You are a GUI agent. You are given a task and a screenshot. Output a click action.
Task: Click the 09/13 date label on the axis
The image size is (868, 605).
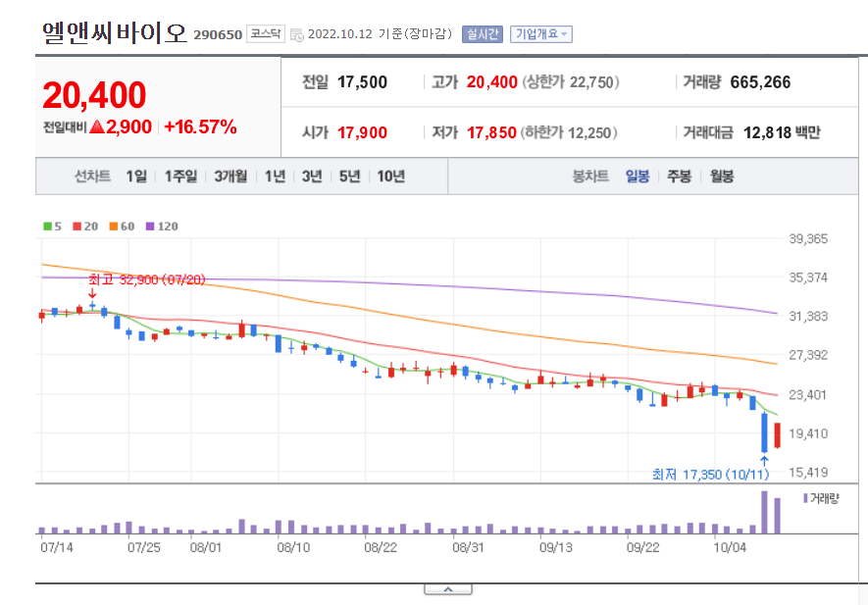click(555, 547)
